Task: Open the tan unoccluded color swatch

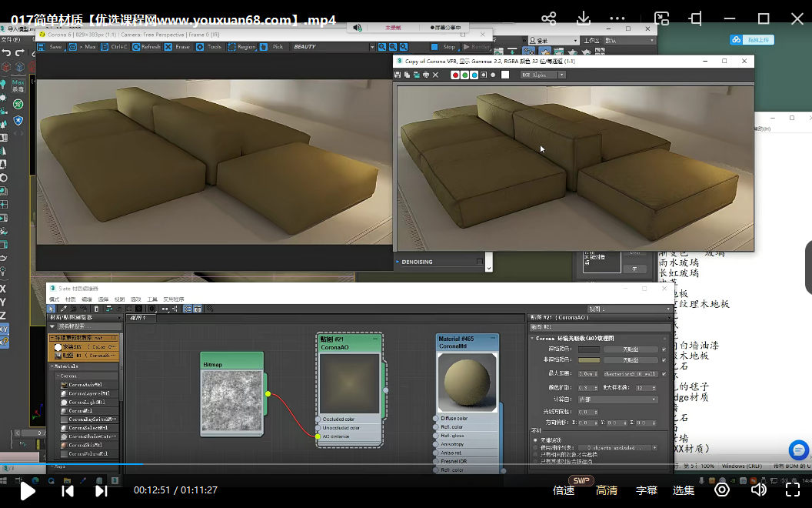Action: click(x=589, y=359)
